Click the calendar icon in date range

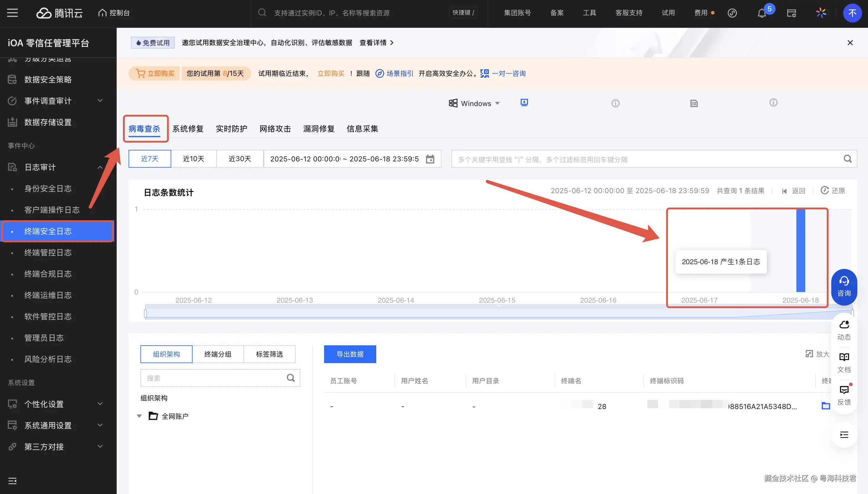tap(430, 159)
